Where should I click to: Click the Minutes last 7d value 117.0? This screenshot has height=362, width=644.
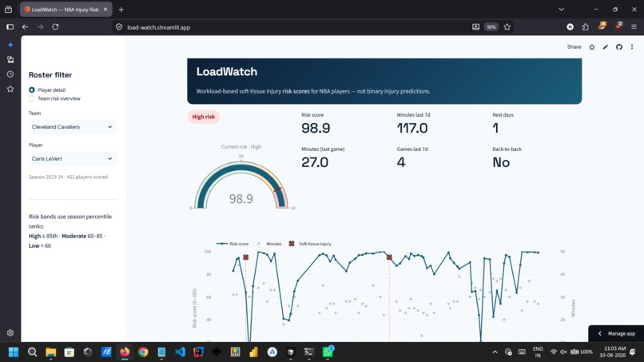click(412, 128)
